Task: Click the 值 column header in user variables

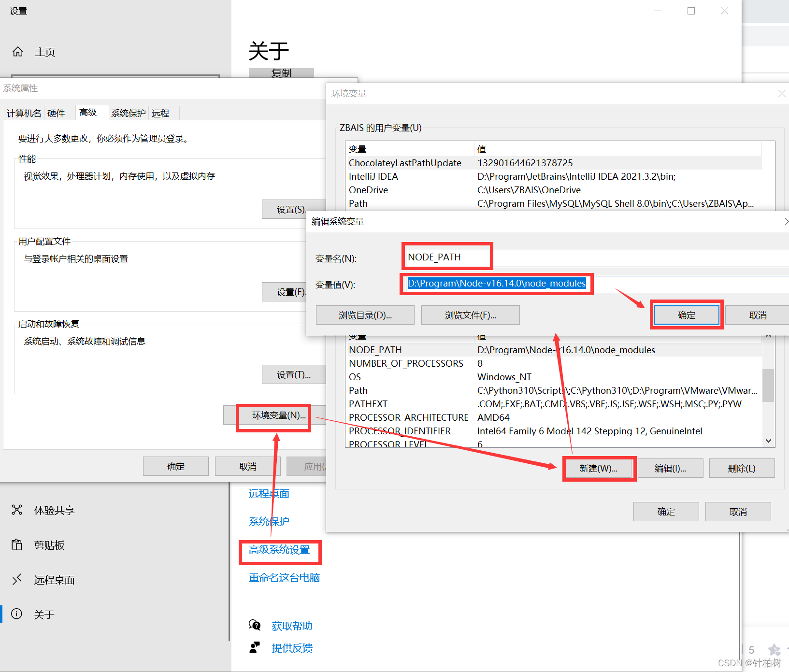Action: point(618,149)
